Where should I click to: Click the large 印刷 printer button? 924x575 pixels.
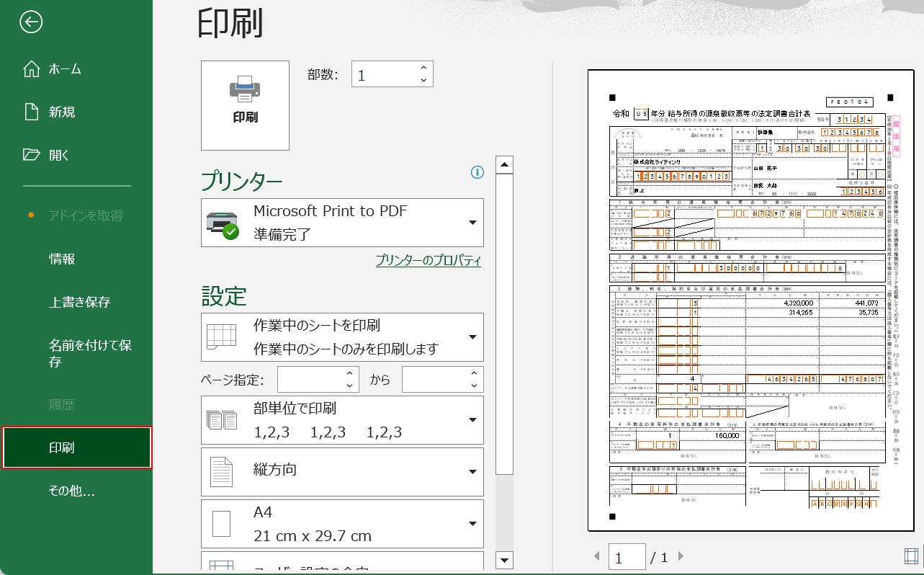point(245,105)
